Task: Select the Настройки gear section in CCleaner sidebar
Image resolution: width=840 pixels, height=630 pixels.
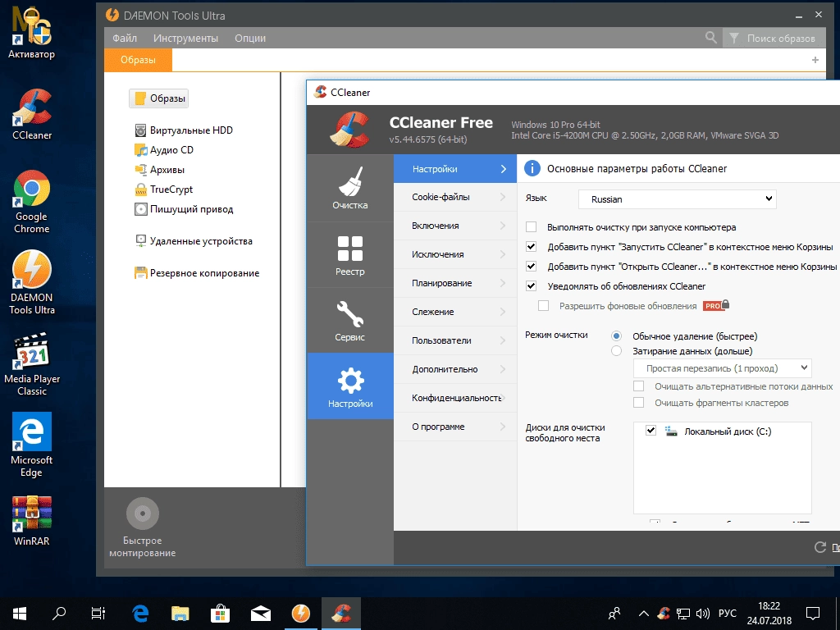Action: tap(349, 386)
